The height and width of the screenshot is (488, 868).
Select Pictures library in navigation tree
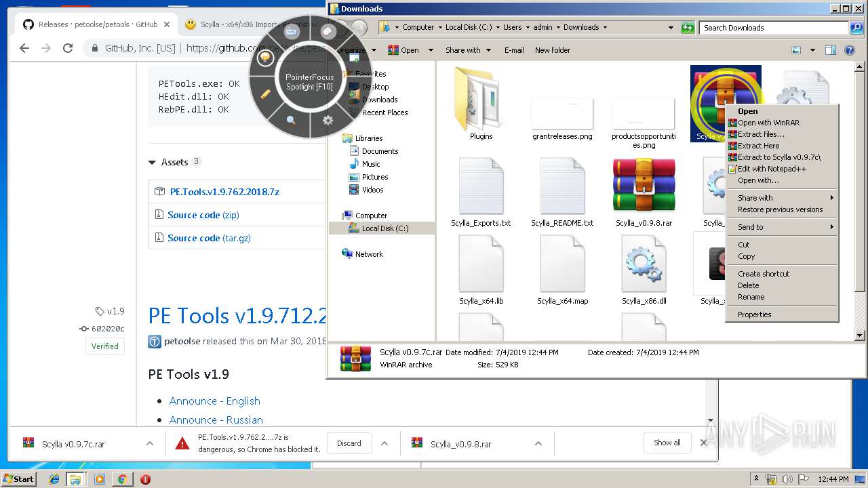(x=374, y=177)
